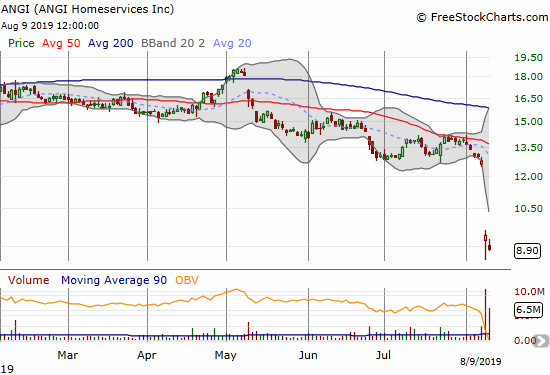Click the 15.00 price axis label
Viewport: 550px width, 375px height.
coord(528,122)
